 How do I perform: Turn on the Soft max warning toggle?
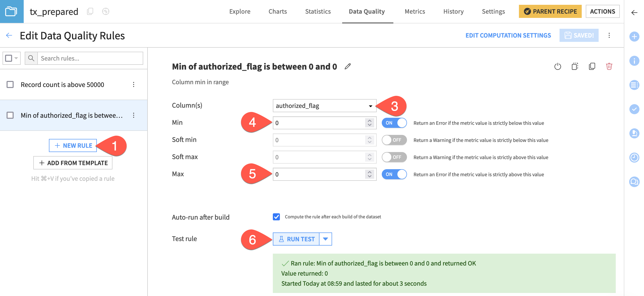394,157
